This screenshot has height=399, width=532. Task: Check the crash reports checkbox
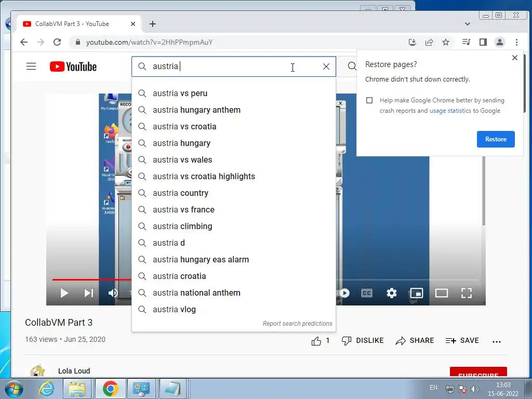[369, 100]
